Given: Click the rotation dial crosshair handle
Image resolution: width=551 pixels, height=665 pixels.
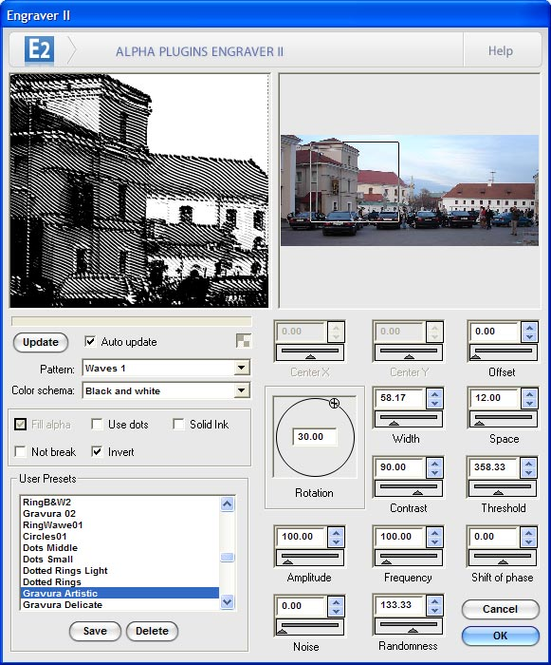Looking at the screenshot, I should (334, 403).
